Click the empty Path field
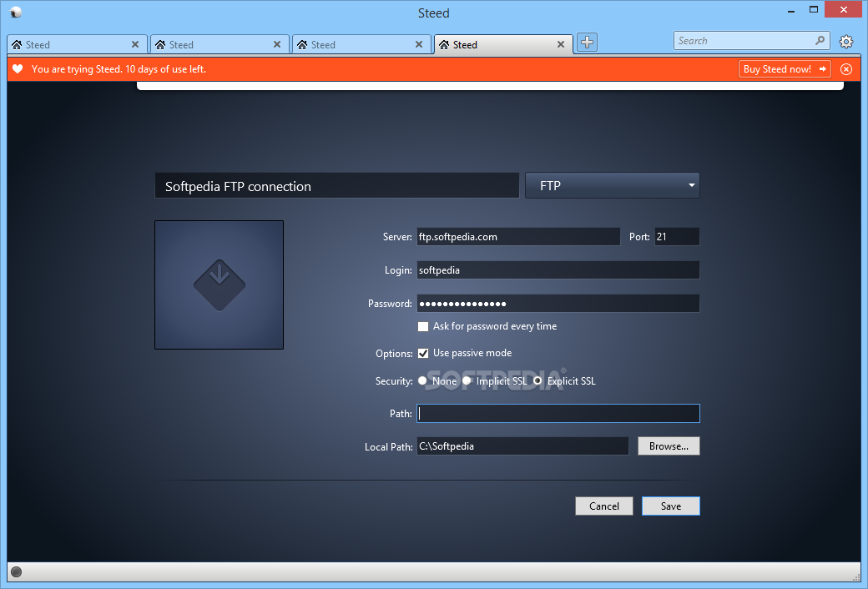 [558, 414]
